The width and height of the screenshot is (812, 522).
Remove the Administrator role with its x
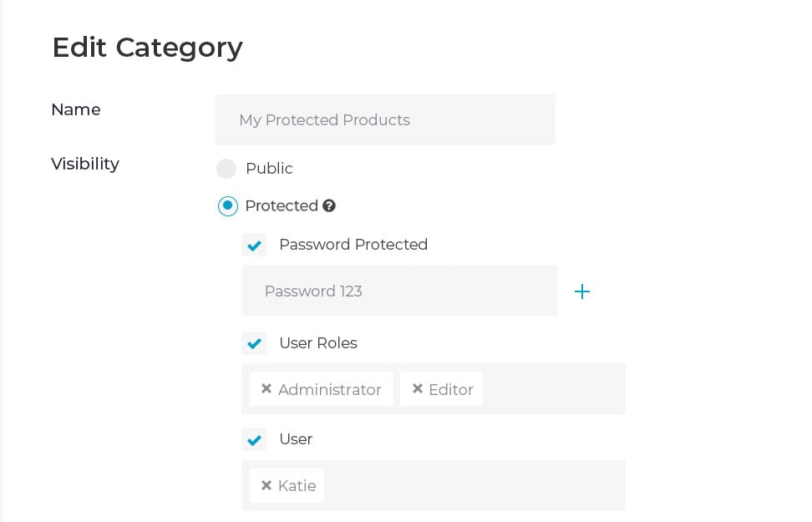coord(266,389)
